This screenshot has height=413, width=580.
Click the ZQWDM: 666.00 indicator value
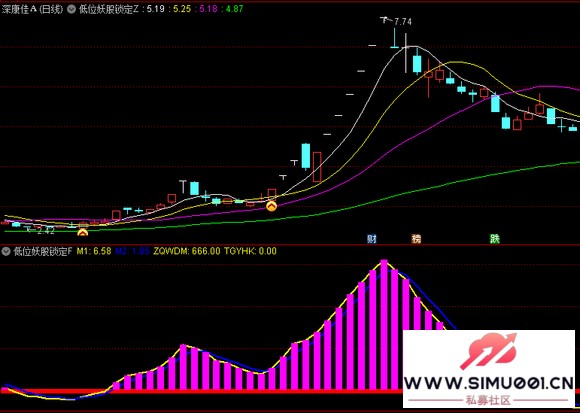point(186,251)
